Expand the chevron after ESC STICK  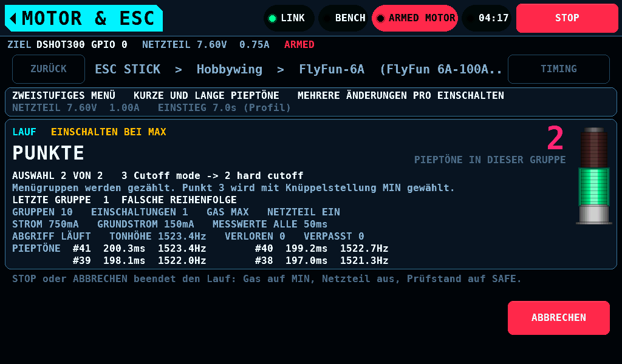tap(179, 70)
